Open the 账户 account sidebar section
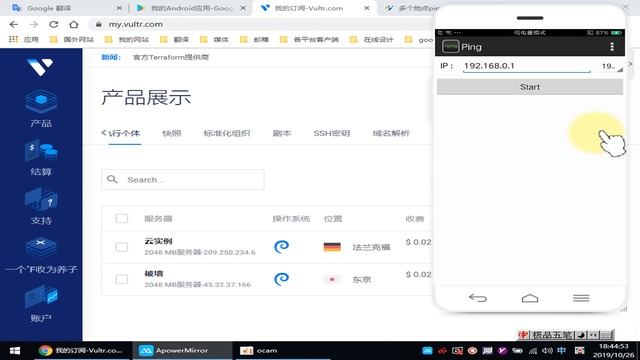This screenshot has width=640, height=360. (x=41, y=304)
